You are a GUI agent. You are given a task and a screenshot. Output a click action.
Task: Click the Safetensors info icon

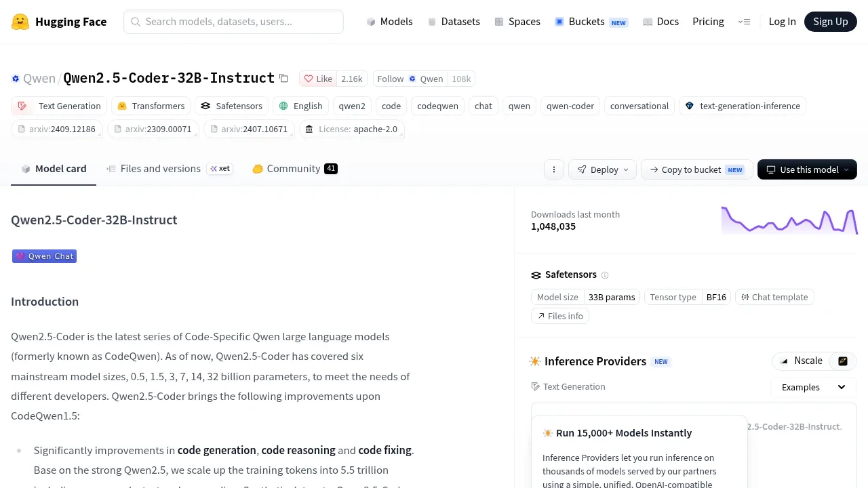605,275
